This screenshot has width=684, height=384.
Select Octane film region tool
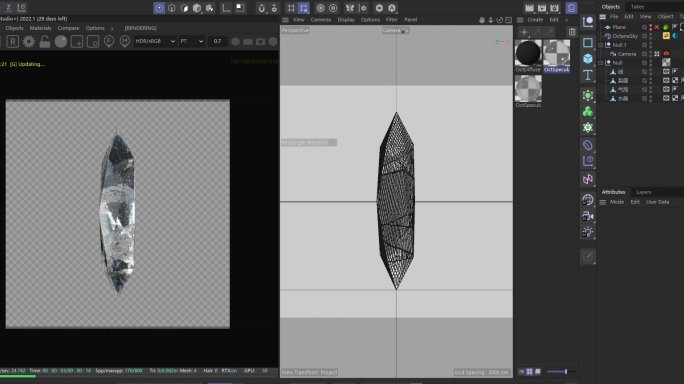click(x=93, y=41)
